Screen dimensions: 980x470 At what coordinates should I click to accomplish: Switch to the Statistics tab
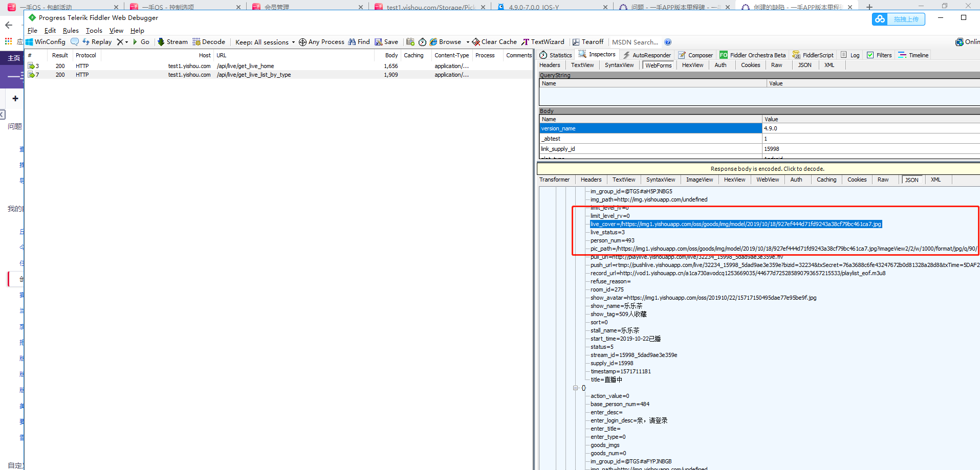556,55
